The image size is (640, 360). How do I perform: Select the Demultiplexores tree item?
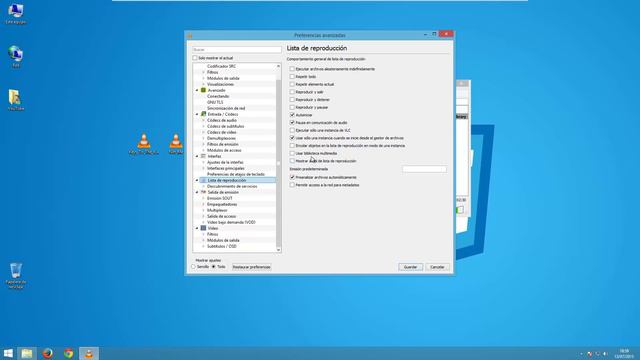(x=221, y=138)
